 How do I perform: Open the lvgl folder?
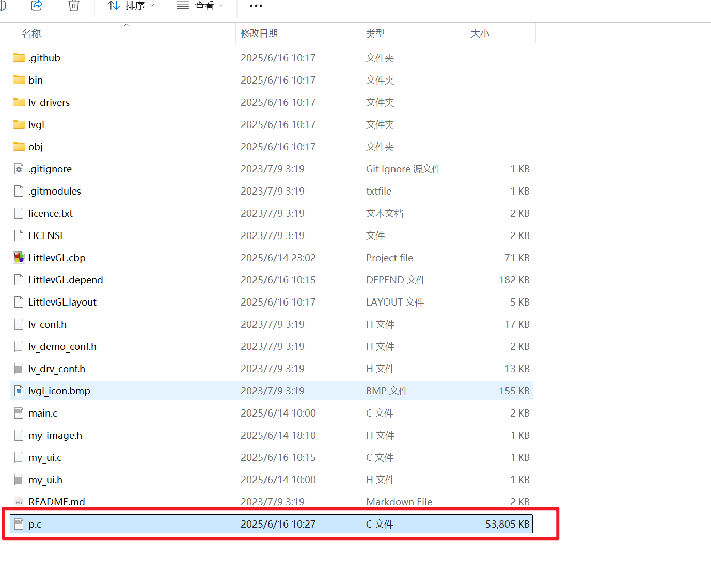pyautogui.click(x=36, y=124)
